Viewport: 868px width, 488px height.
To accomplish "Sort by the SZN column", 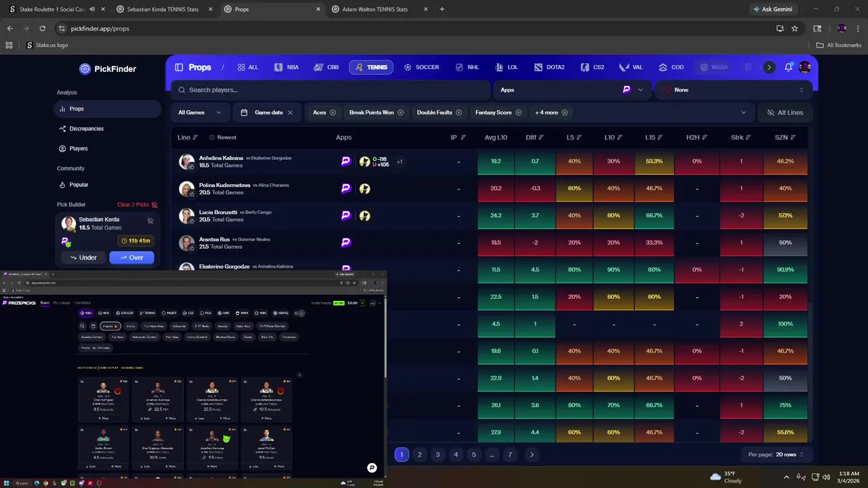I will (x=785, y=138).
